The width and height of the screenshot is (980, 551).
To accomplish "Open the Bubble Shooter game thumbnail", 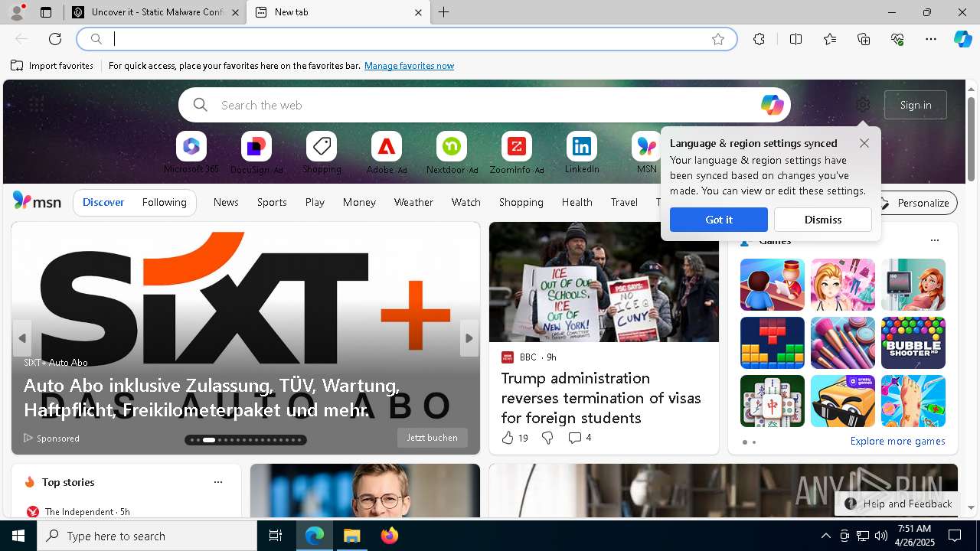I will [x=913, y=343].
